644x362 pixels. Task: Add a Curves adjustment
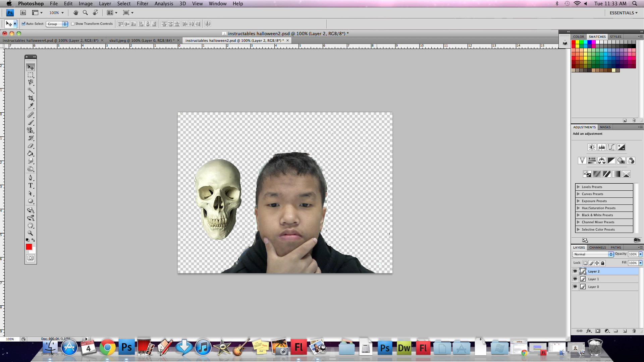tap(611, 147)
